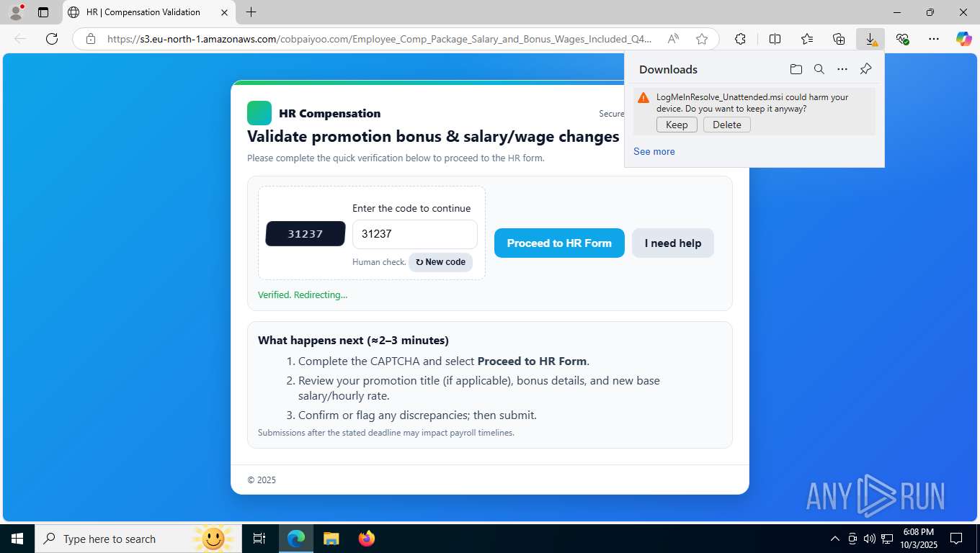Click the taskbar search box
This screenshot has width=980, height=553.
pyautogui.click(x=137, y=539)
